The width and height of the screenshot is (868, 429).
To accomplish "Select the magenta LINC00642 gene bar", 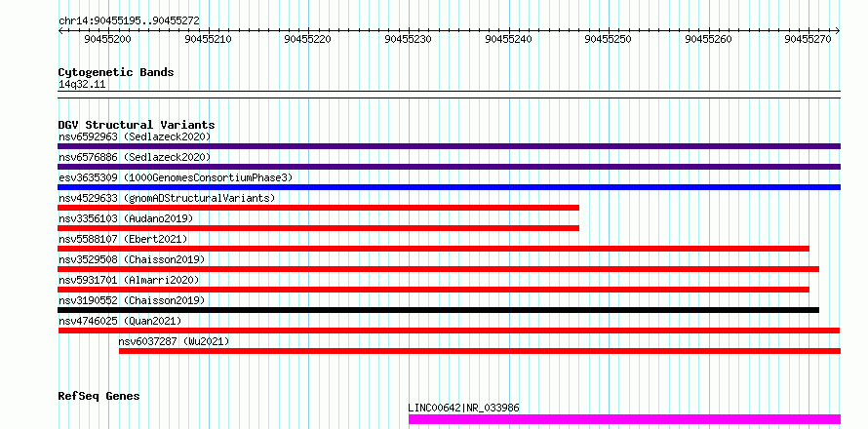I will [x=624, y=419].
